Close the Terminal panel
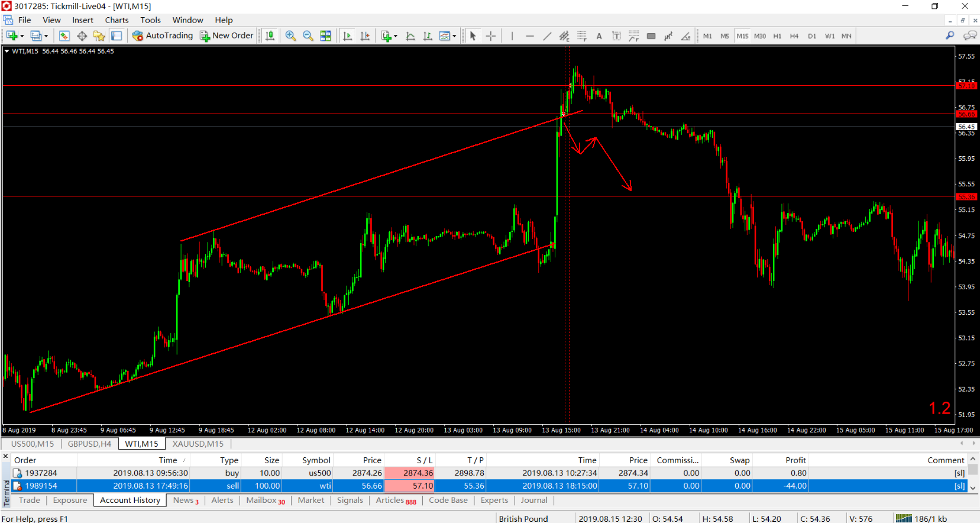Image resolution: width=980 pixels, height=523 pixels. (x=6, y=457)
